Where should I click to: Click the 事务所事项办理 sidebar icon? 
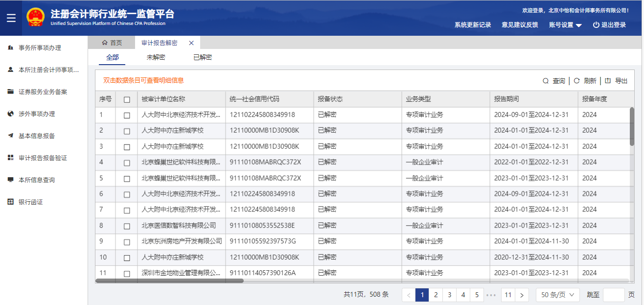[x=10, y=47]
